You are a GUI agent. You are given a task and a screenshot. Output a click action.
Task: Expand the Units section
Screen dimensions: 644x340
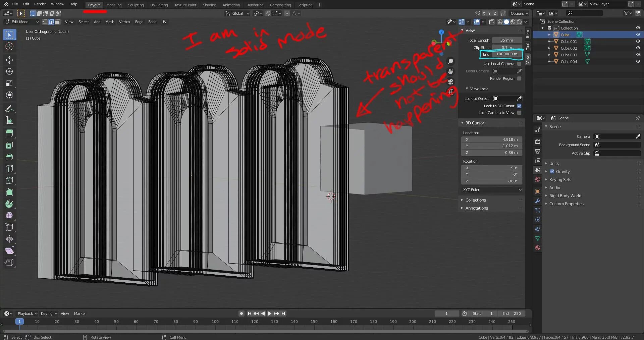pyautogui.click(x=554, y=163)
